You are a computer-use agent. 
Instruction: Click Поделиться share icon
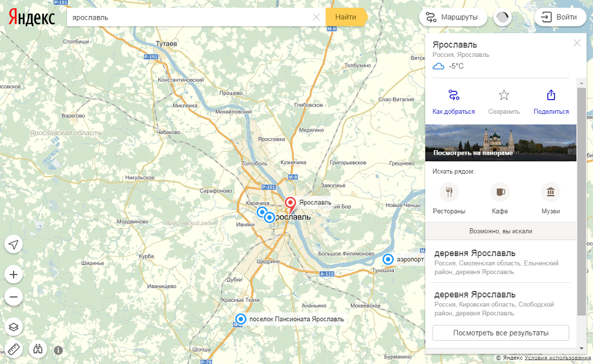coord(551,95)
